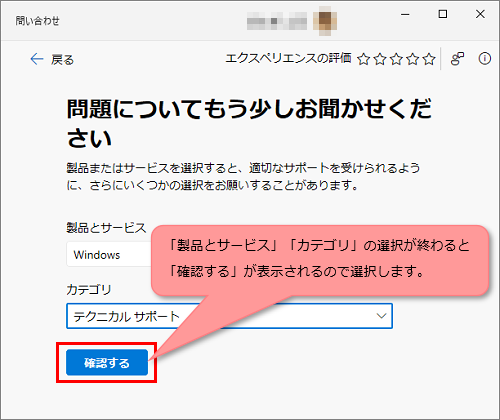Screen dimensions: 500x420
Task: Select the fourth rating star
Action: [x=413, y=59]
